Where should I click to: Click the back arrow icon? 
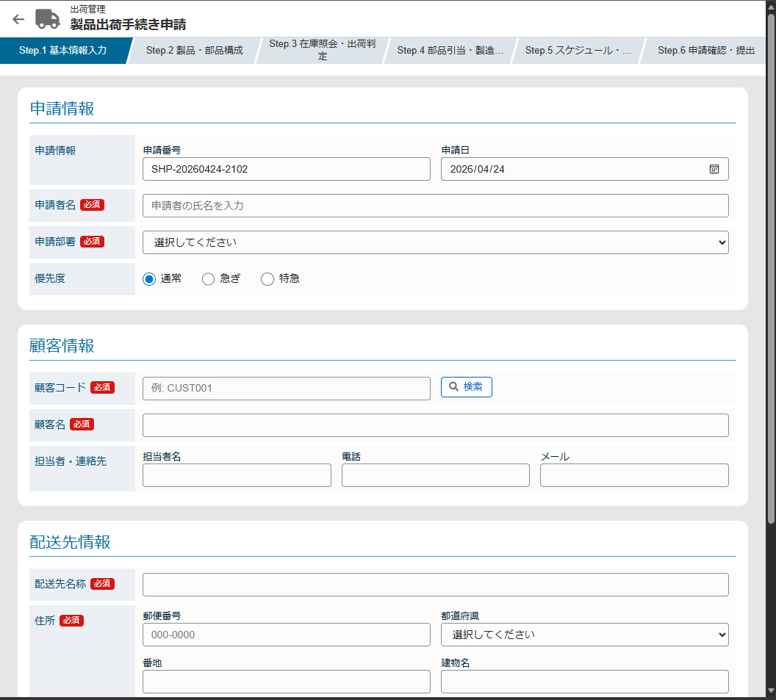click(18, 19)
